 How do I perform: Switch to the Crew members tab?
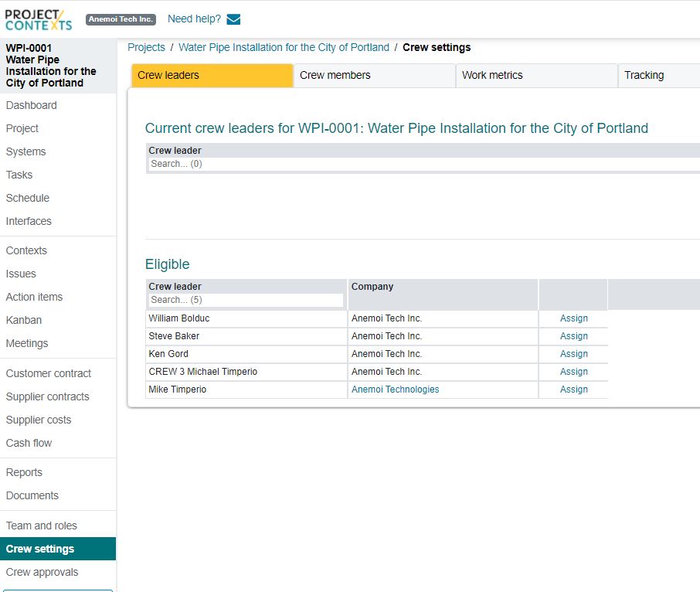pyautogui.click(x=375, y=76)
